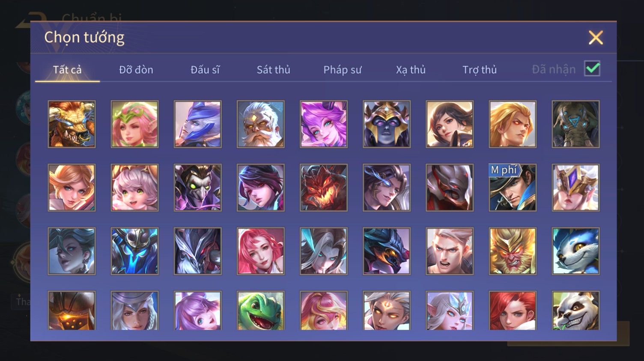Select the blue raccoon hero icon

coord(575,251)
